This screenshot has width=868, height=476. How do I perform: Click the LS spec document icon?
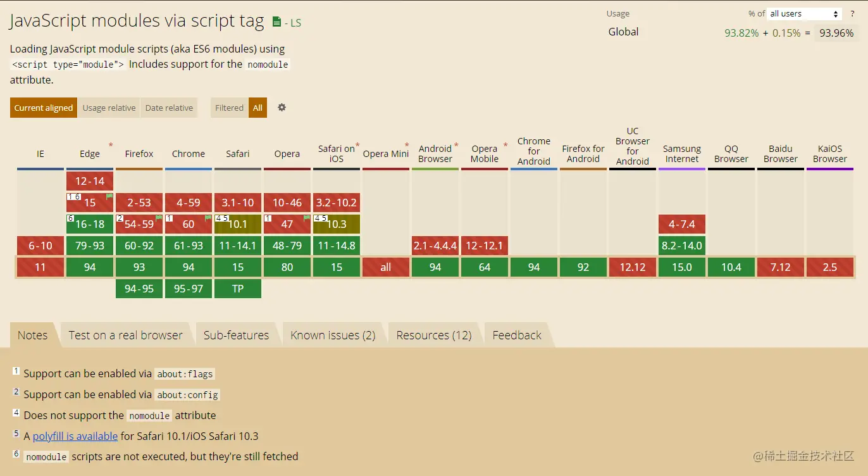[x=276, y=22]
